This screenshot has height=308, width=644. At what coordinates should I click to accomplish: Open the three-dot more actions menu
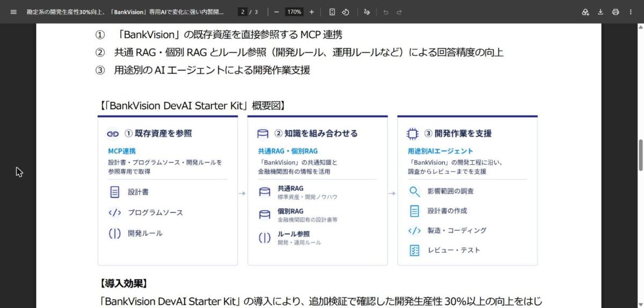tap(631, 12)
